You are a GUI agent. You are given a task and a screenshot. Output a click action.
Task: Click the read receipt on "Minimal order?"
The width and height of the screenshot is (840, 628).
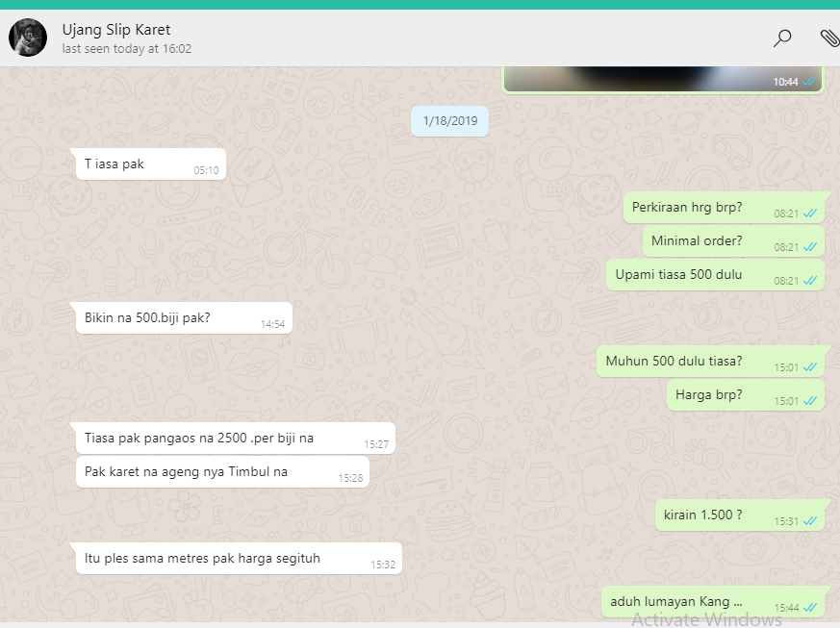[x=809, y=247]
